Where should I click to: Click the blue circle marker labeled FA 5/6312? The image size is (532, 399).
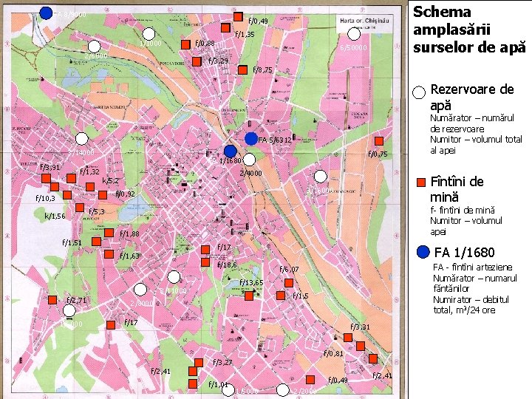[x=251, y=138]
